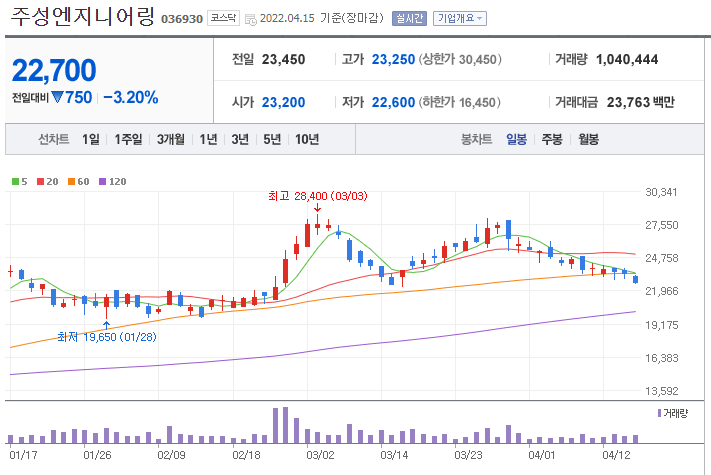711x475 pixels.
Task: Click the red 20-day moving average swatch
Action: click(40, 182)
